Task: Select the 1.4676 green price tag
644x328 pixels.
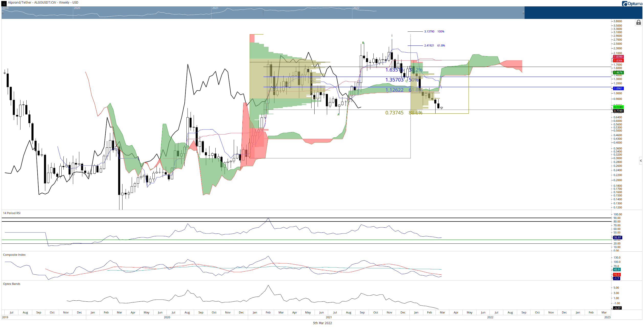Action: point(618,73)
